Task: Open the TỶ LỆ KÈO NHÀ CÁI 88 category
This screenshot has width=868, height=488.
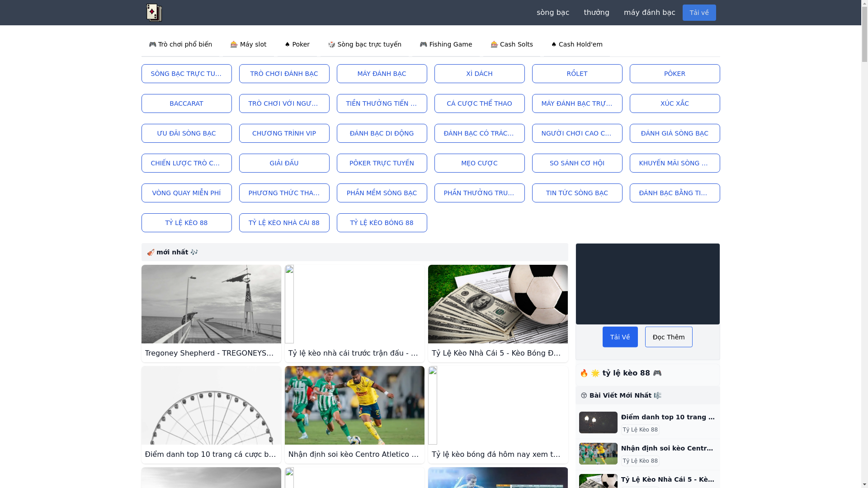Action: tap(284, 223)
